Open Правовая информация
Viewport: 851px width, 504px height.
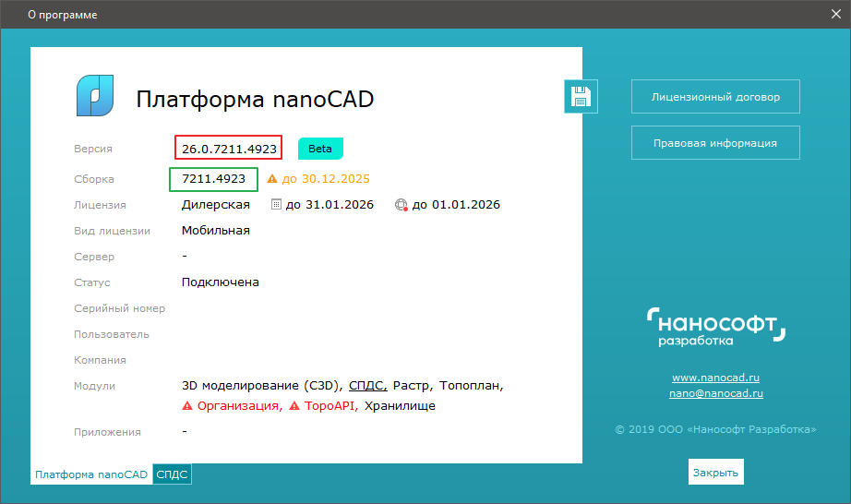click(x=715, y=143)
